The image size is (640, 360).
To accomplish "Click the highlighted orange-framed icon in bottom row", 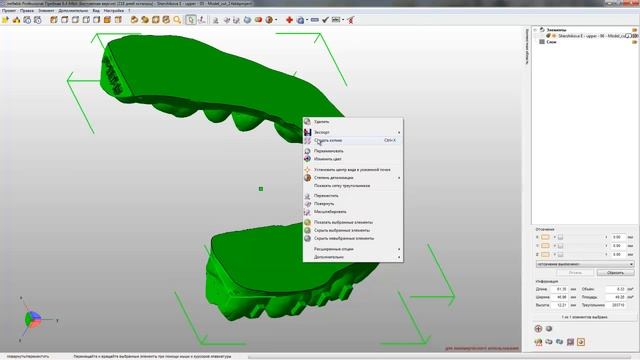I will 581,342.
